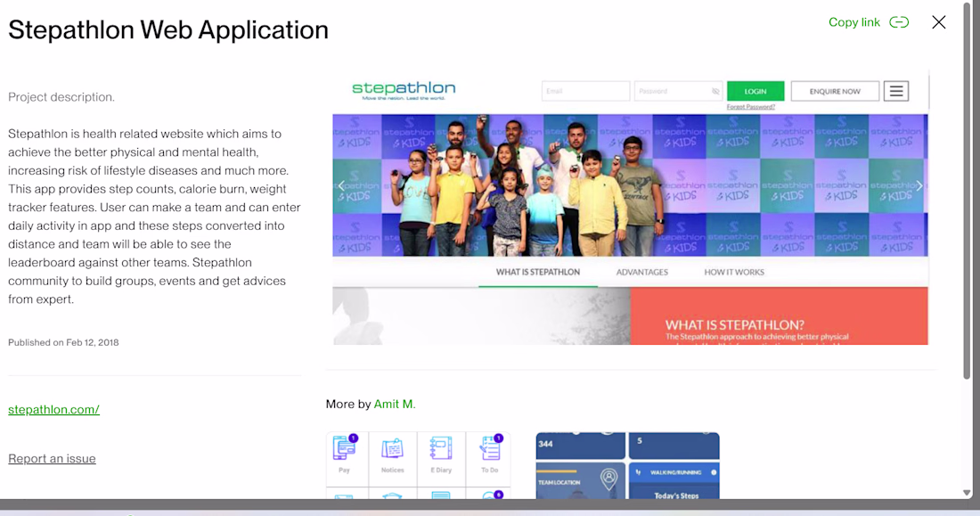Click the scrollbar down arrow

tap(967, 493)
